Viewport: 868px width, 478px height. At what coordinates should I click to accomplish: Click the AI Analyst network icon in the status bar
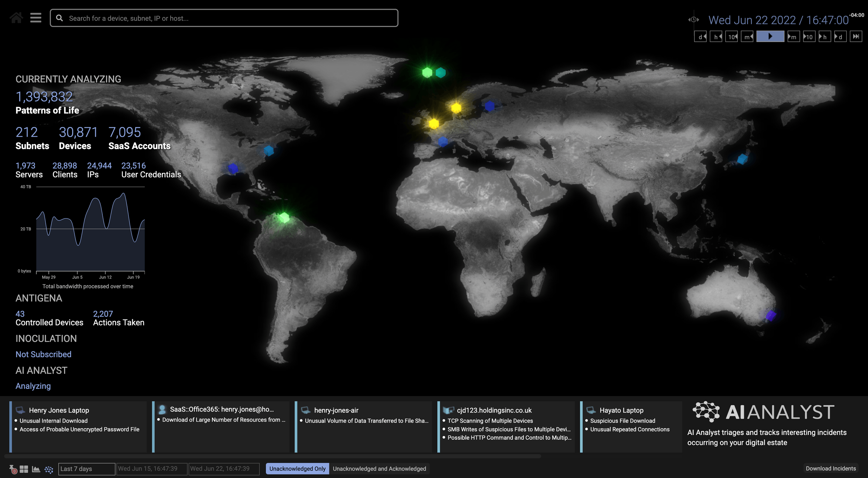tap(49, 469)
